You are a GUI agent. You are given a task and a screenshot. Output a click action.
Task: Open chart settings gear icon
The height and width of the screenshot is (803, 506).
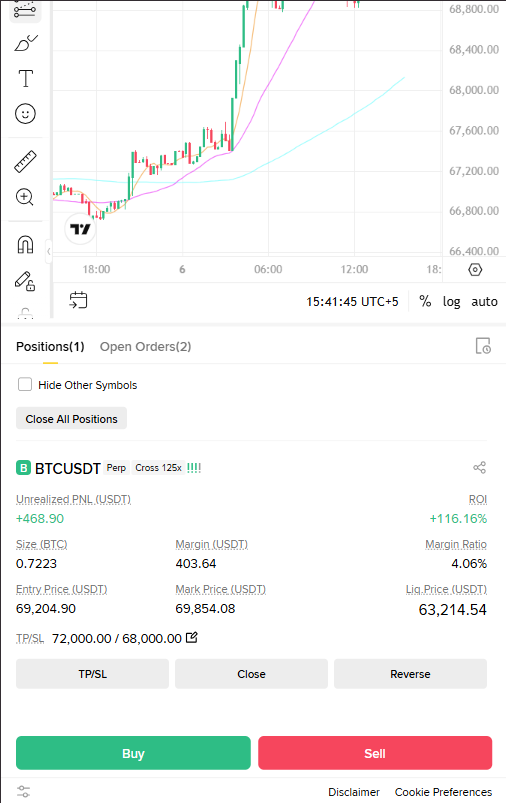475,269
